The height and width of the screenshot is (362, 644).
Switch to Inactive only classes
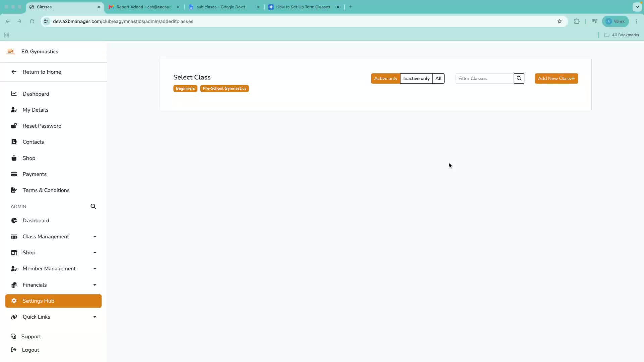tap(416, 78)
